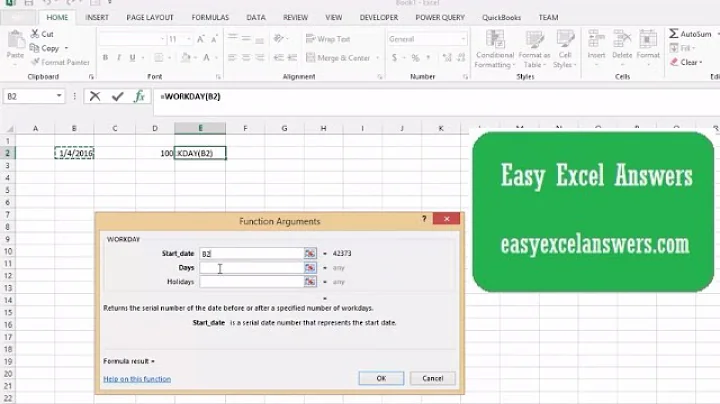
Task: Click Delete cells button
Action: click(622, 48)
